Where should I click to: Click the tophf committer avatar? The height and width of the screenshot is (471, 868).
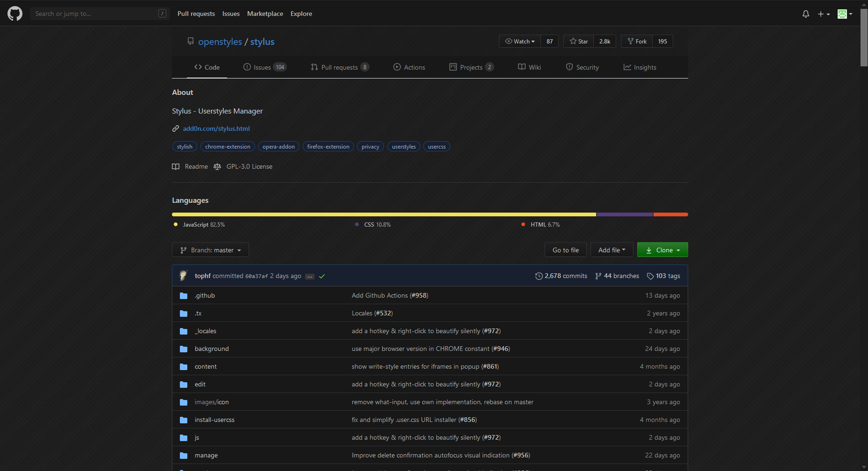coord(184,276)
